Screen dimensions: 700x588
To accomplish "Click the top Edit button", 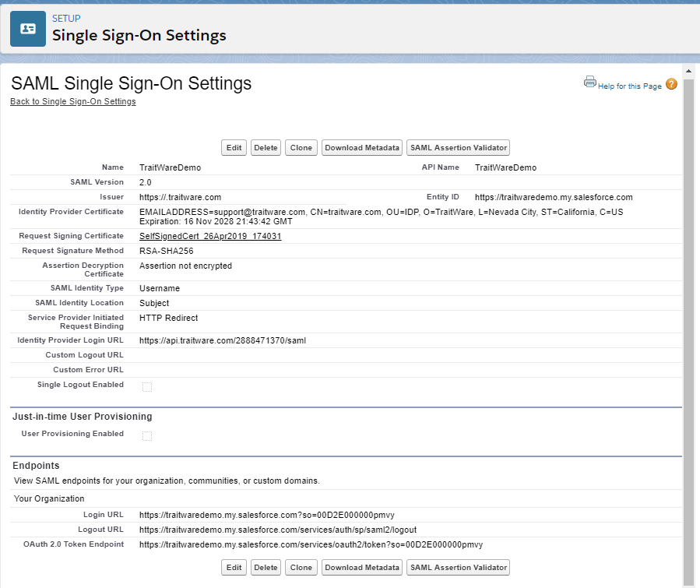I will coord(234,148).
